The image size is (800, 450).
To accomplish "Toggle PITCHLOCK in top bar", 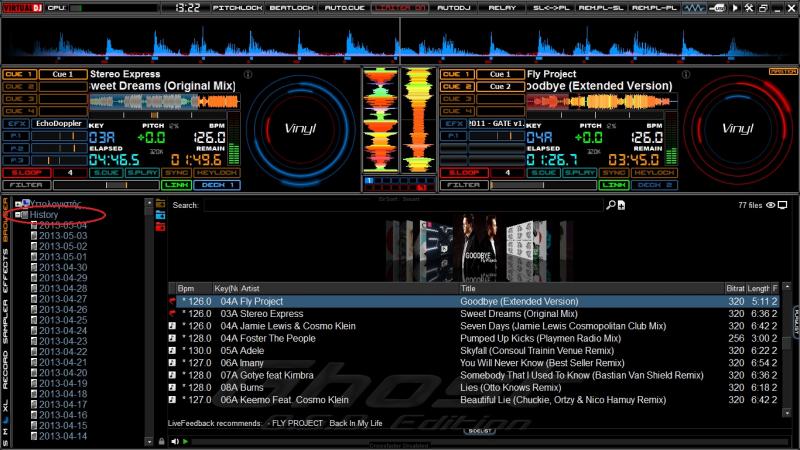I will pyautogui.click(x=237, y=8).
